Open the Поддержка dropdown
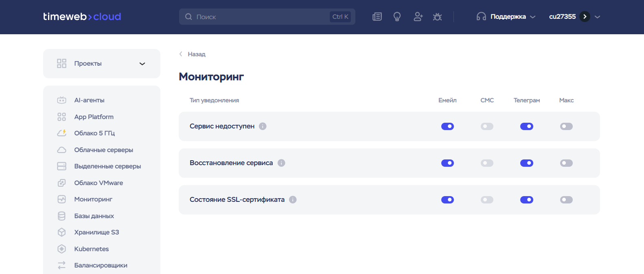This screenshot has width=644, height=274. pos(506,17)
